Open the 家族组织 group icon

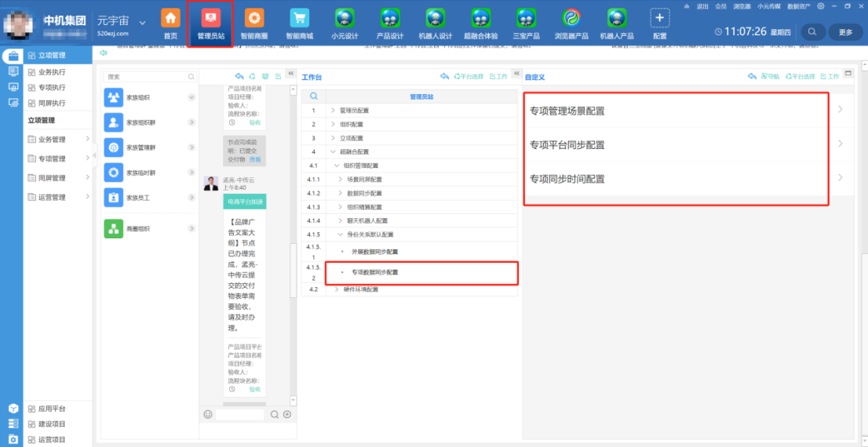114,97
